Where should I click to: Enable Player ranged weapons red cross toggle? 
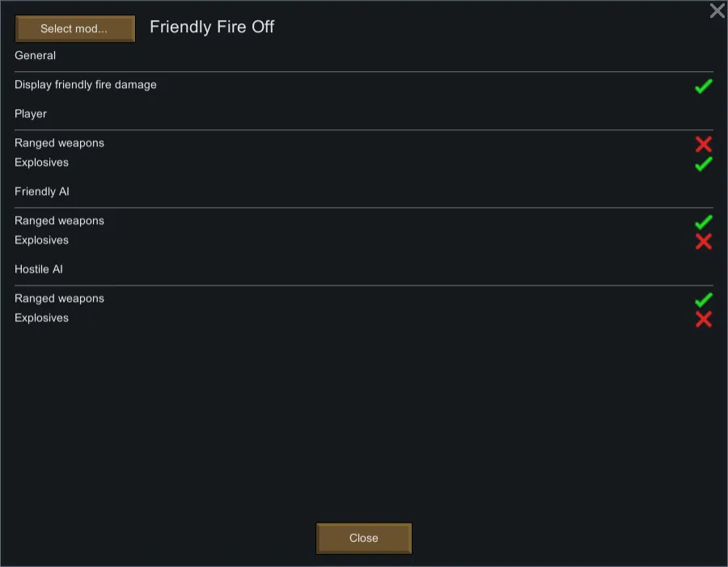[703, 144]
